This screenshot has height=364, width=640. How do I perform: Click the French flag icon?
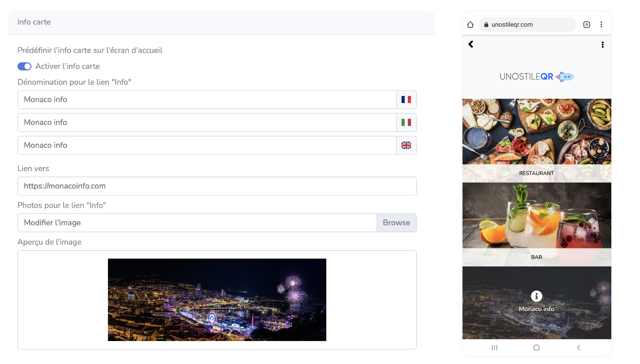[406, 100]
